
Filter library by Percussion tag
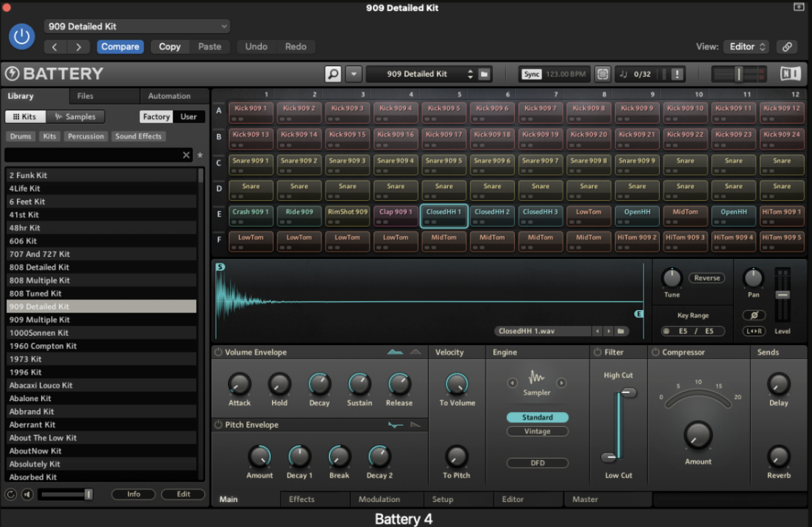coord(86,136)
